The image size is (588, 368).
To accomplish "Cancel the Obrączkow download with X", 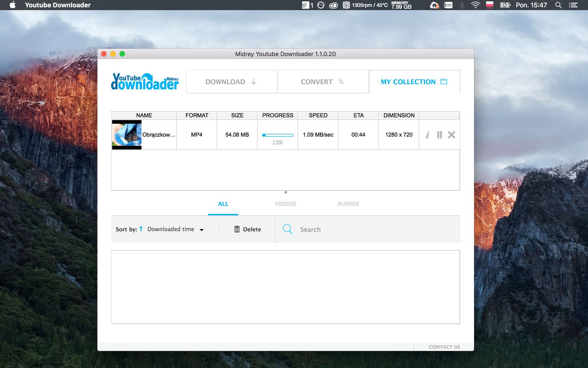I will click(452, 135).
